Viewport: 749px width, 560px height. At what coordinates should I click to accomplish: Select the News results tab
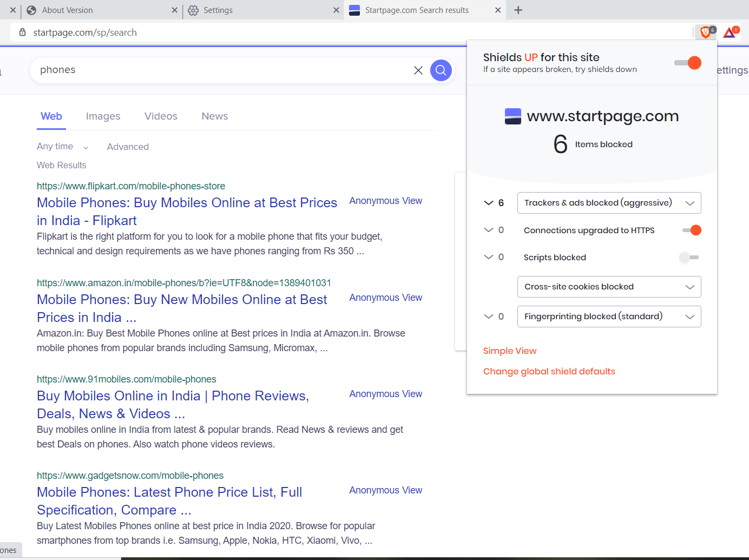pos(215,116)
